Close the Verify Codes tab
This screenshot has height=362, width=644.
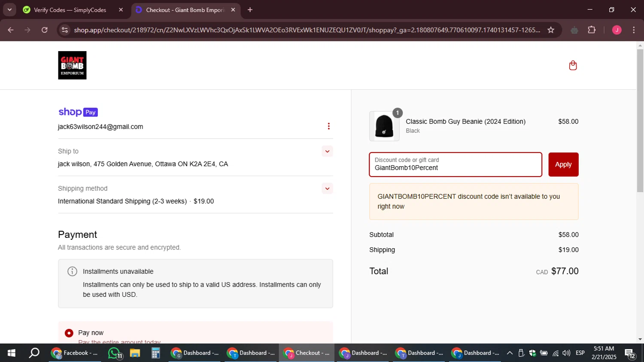121,10
